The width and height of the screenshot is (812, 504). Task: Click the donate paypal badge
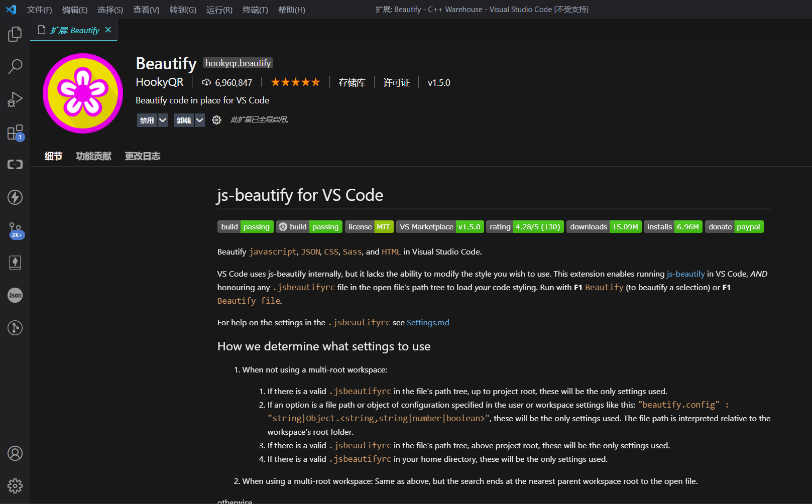point(734,227)
